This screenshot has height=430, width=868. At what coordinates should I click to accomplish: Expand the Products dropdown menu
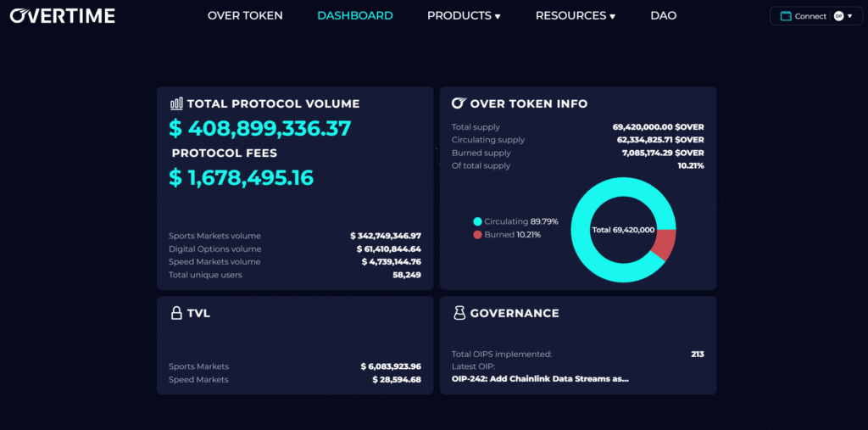464,15
